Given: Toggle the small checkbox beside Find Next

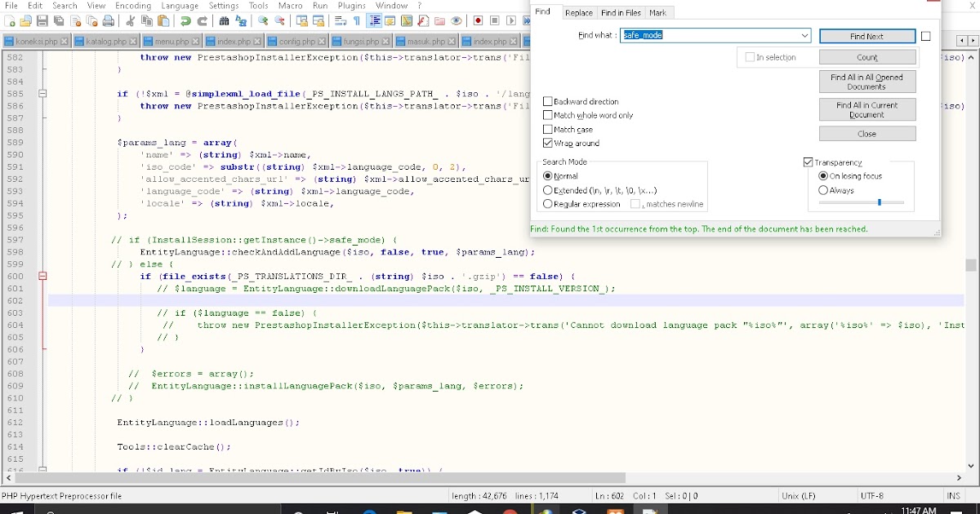Looking at the screenshot, I should pyautogui.click(x=925, y=36).
